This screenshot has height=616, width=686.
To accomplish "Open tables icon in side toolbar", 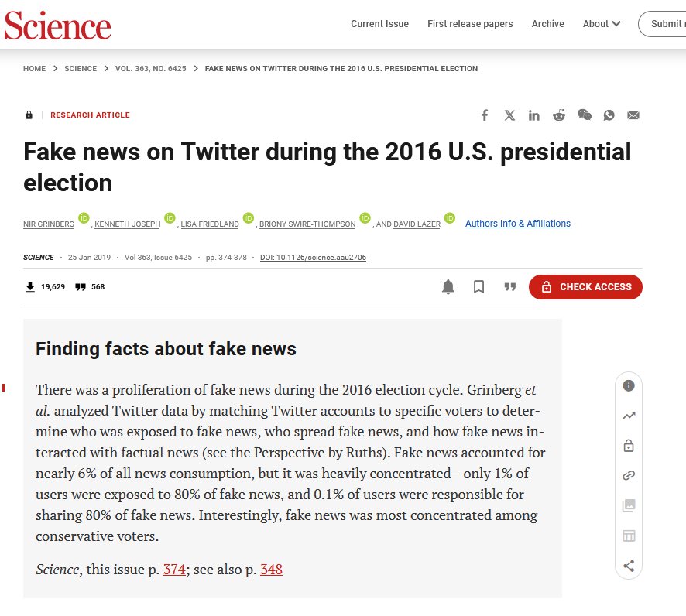I will click(629, 536).
